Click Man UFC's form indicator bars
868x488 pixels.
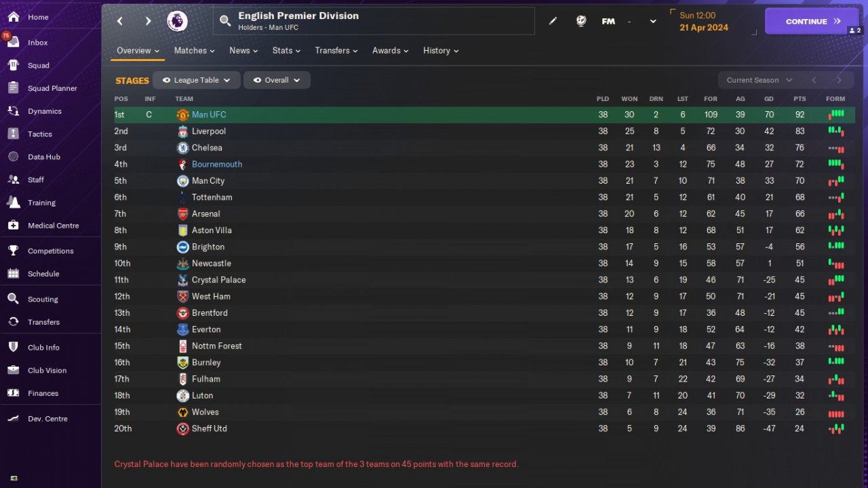(x=835, y=115)
